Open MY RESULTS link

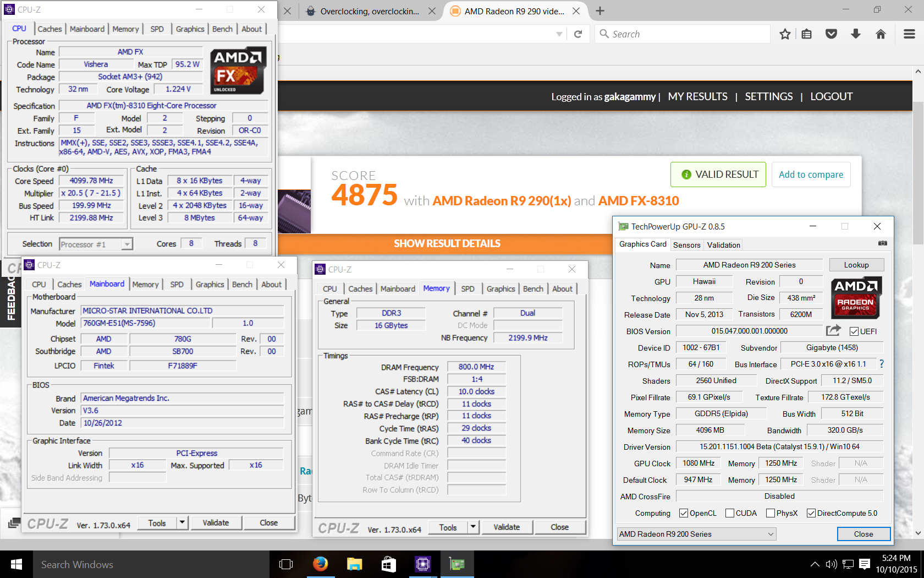pyautogui.click(x=697, y=96)
